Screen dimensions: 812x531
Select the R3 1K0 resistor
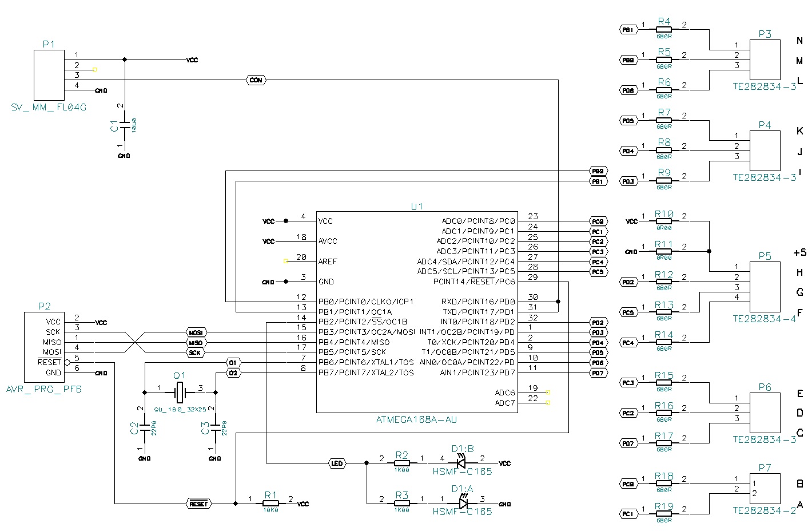pyautogui.click(x=402, y=504)
